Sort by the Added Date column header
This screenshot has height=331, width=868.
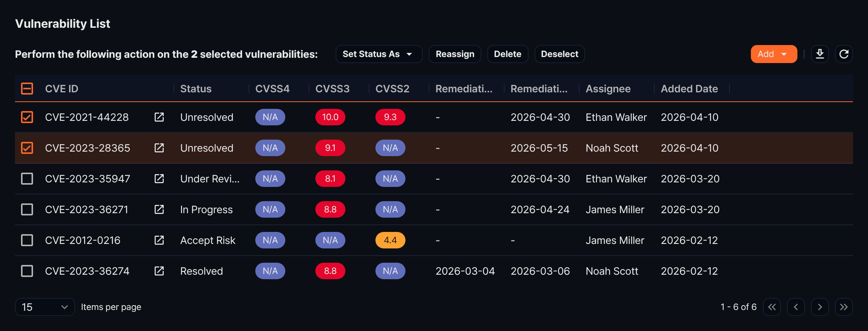[689, 89]
